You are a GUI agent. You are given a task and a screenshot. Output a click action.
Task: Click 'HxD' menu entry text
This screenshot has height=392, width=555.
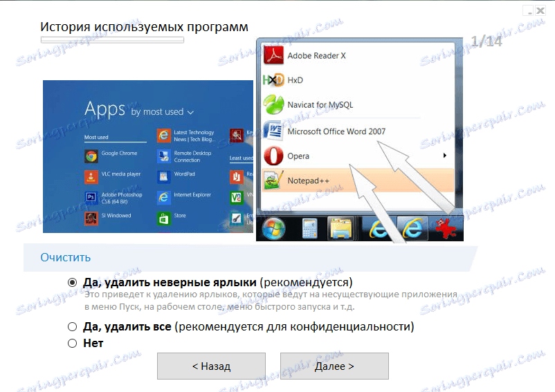click(x=295, y=80)
